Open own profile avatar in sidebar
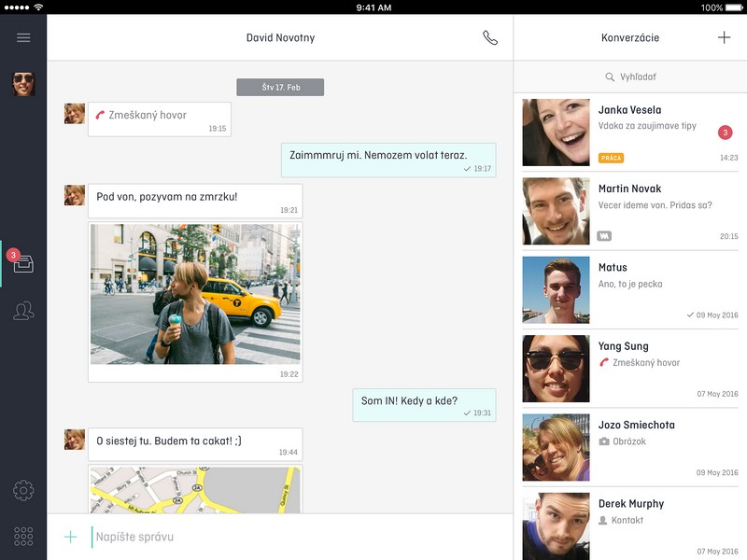747x560 pixels. pos(23,85)
